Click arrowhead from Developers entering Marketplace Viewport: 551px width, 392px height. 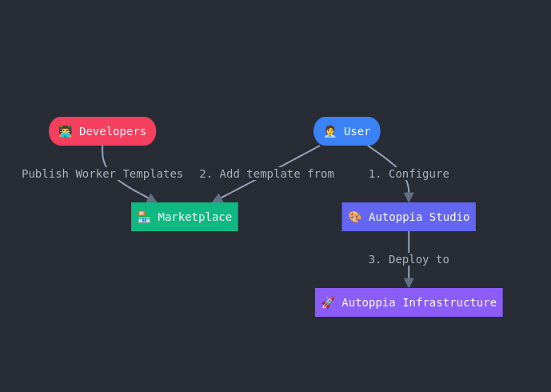pyautogui.click(x=151, y=198)
